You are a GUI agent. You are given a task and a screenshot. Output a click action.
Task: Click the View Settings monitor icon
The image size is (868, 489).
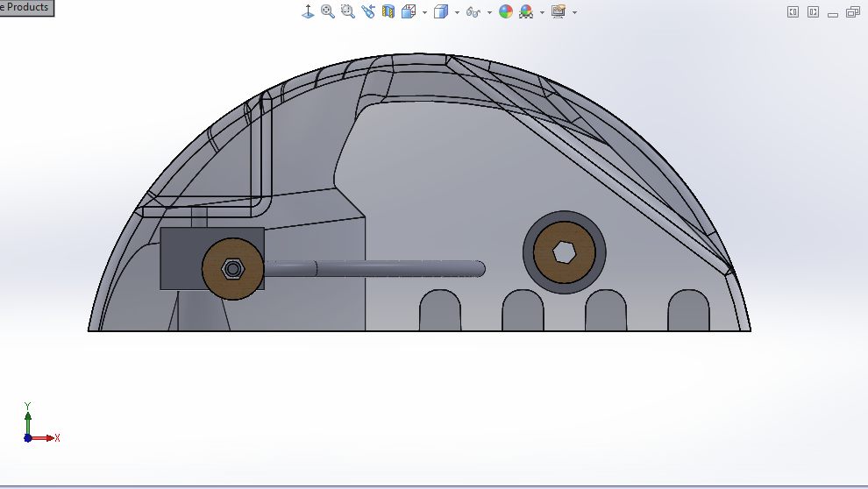(559, 11)
